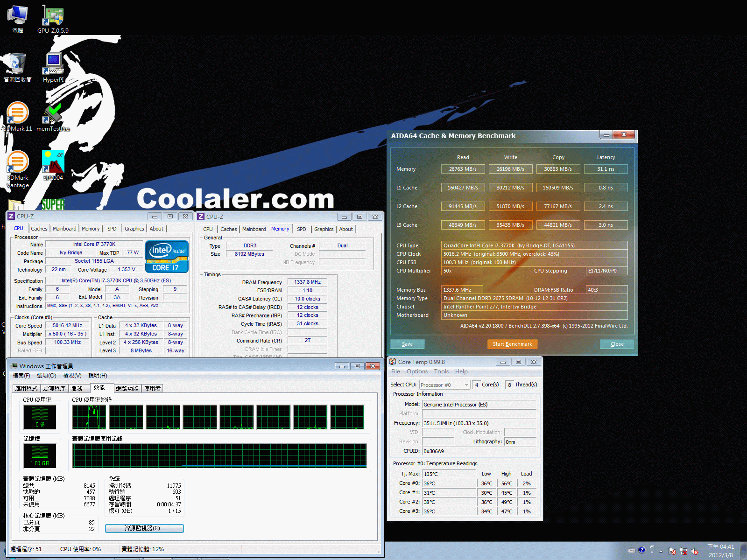747x560 pixels.
Task: Click Core #2 temperature 38°C reading
Action: (449, 502)
